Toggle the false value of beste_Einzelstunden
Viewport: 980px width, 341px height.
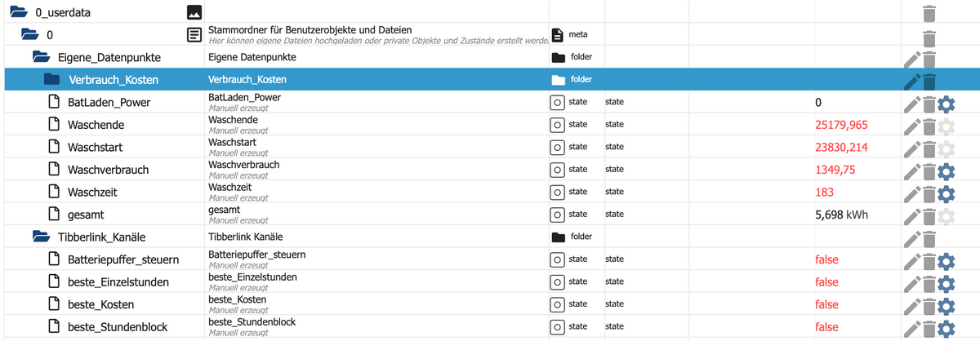[826, 282]
